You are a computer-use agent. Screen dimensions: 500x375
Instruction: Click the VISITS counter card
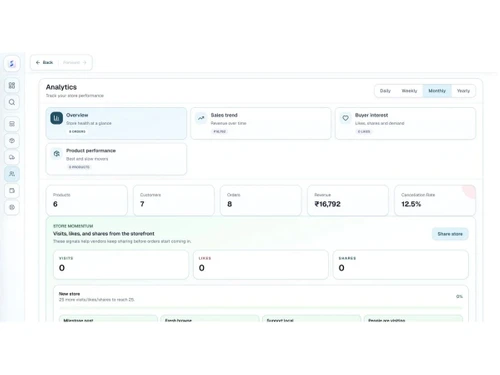pos(121,265)
